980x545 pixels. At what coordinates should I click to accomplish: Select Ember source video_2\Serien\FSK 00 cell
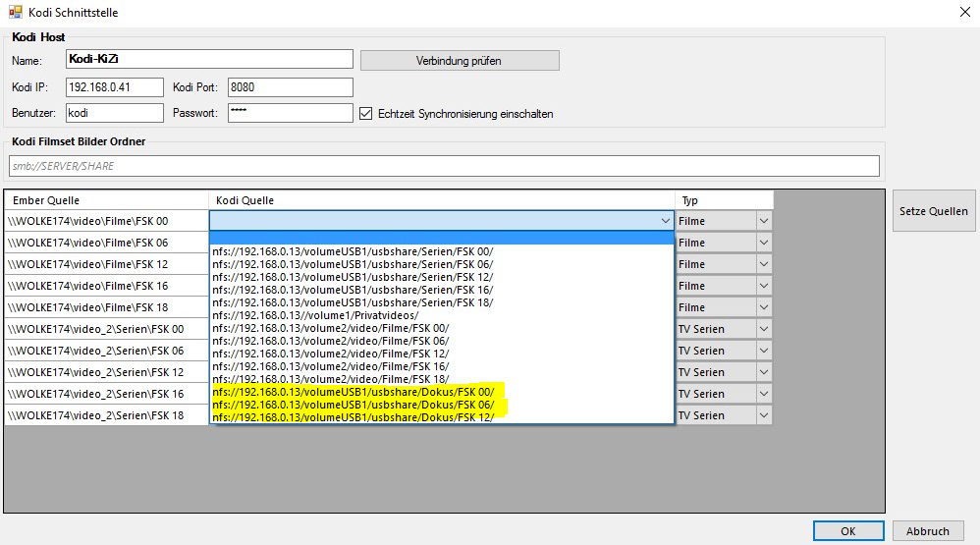(107, 329)
